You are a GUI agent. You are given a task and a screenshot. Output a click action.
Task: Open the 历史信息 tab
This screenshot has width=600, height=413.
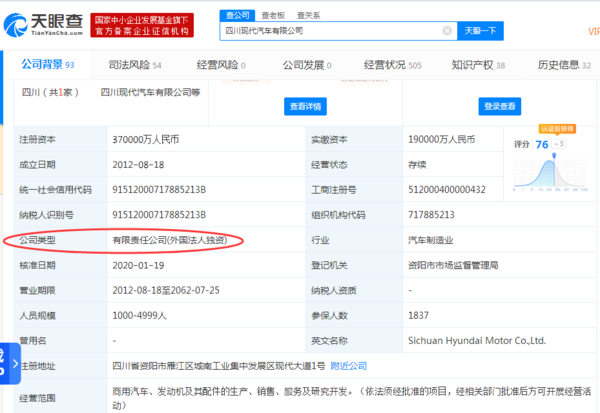click(564, 65)
